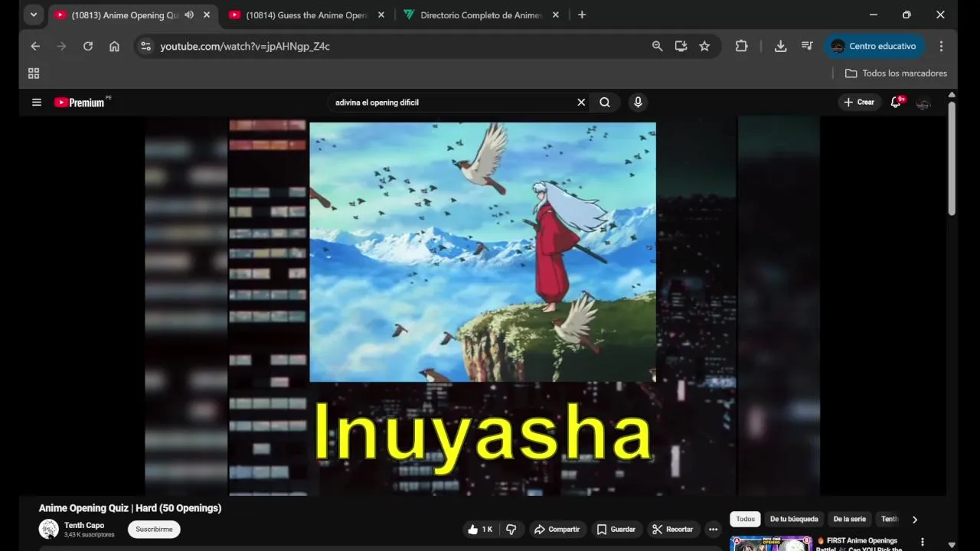Screen dimensions: 980x551
Task: Click the install app icon in address bar
Action: point(681,46)
